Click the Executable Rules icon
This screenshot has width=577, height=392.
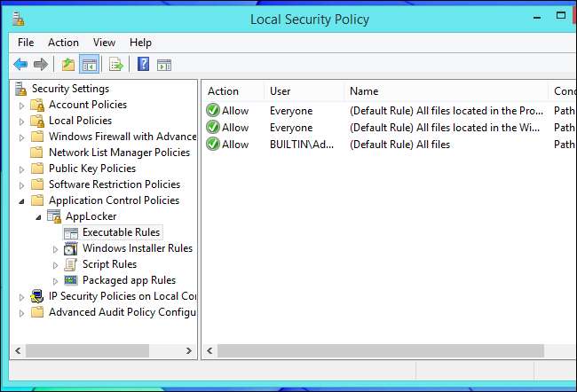tap(71, 232)
